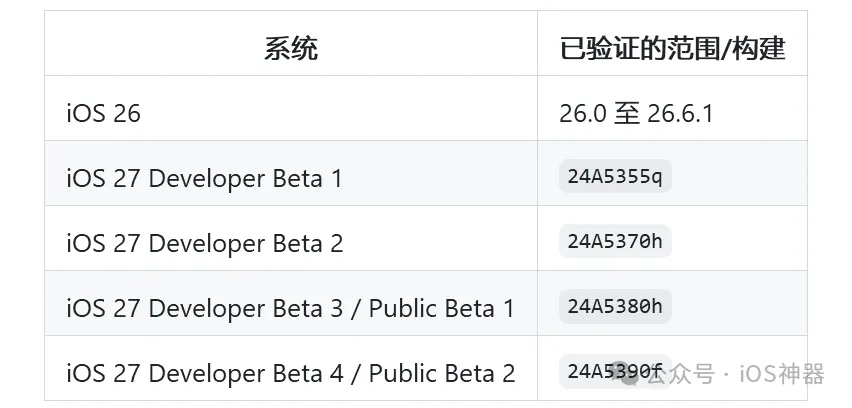The width and height of the screenshot is (852, 408).
Task: Click the word Developer in Beta 1 row
Action: click(207, 179)
